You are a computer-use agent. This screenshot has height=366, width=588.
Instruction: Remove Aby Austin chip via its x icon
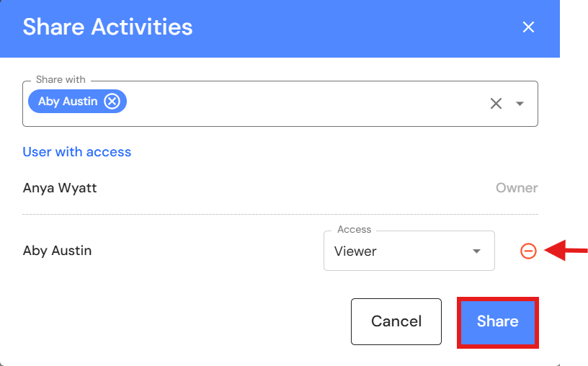[x=112, y=102]
